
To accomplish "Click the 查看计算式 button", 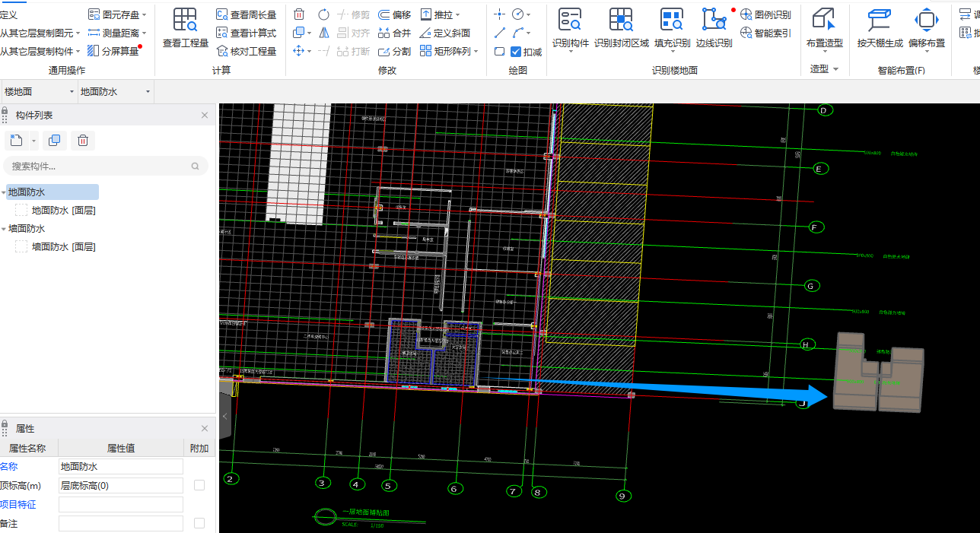I will coord(246,33).
